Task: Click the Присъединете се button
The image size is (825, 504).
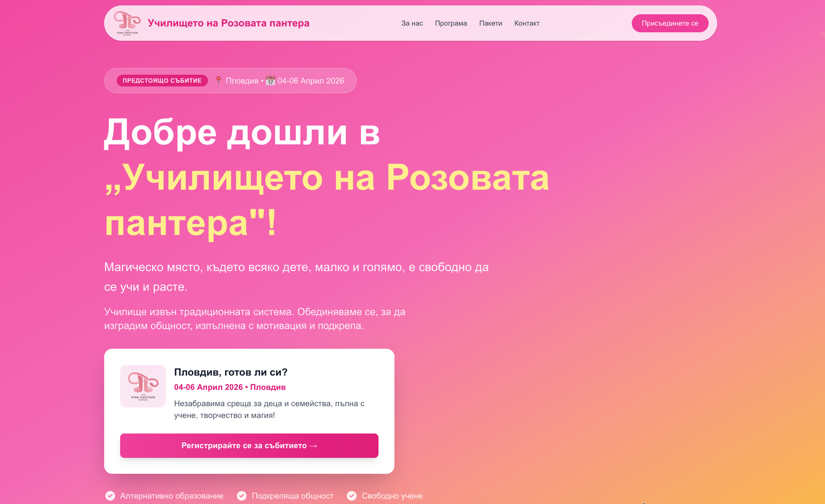Action: point(670,23)
